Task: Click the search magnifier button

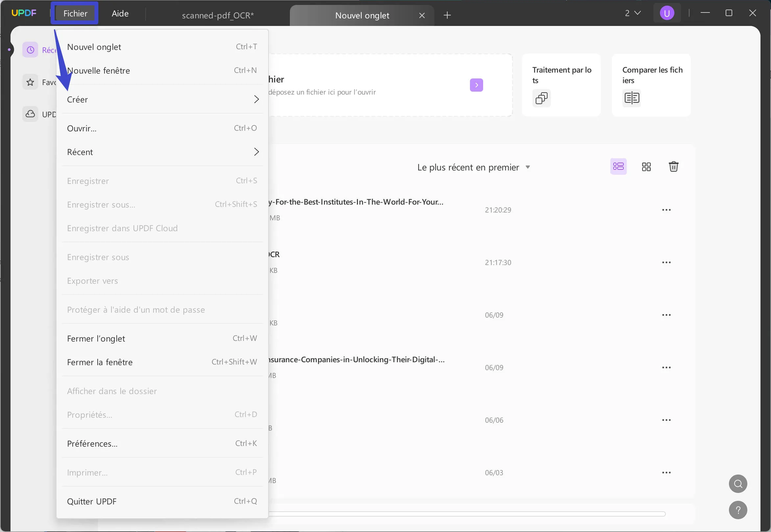Action: (x=738, y=484)
